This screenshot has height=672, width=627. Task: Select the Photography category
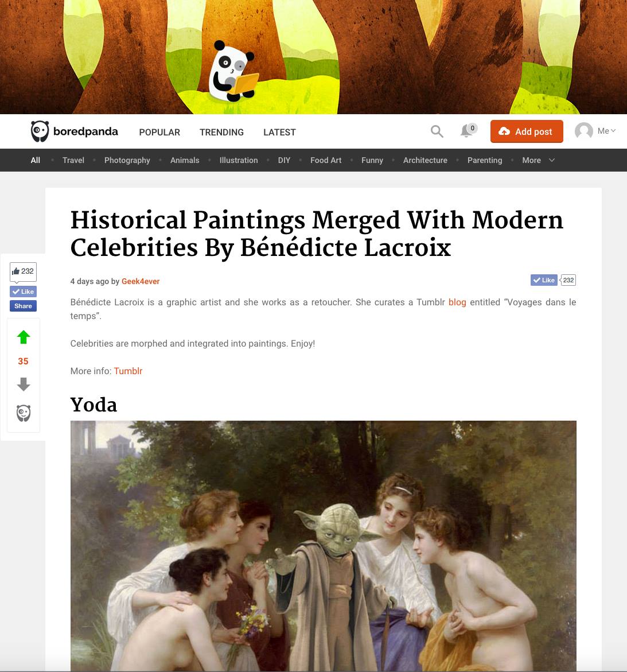click(127, 160)
